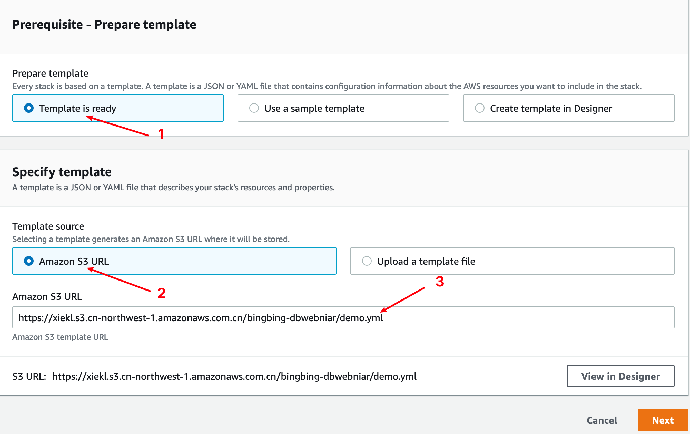Click the "Prerequisite - Prepare template" heading
690x434 pixels.
(x=104, y=24)
